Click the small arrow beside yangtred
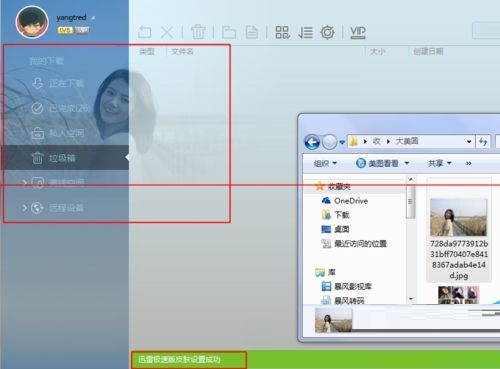Viewport: 500px width, 369px height. point(93,18)
